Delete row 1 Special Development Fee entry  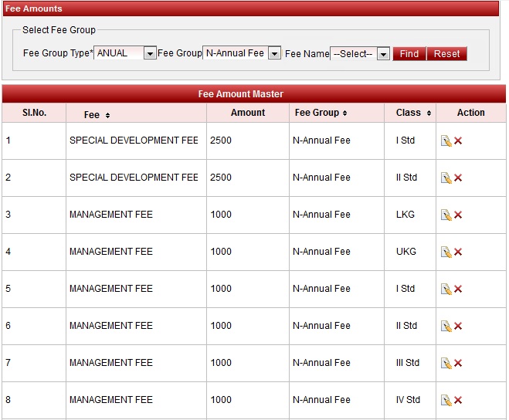coord(458,141)
